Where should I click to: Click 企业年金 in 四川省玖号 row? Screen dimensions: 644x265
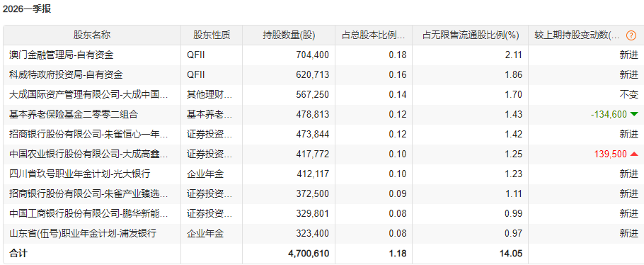pyautogui.click(x=205, y=174)
